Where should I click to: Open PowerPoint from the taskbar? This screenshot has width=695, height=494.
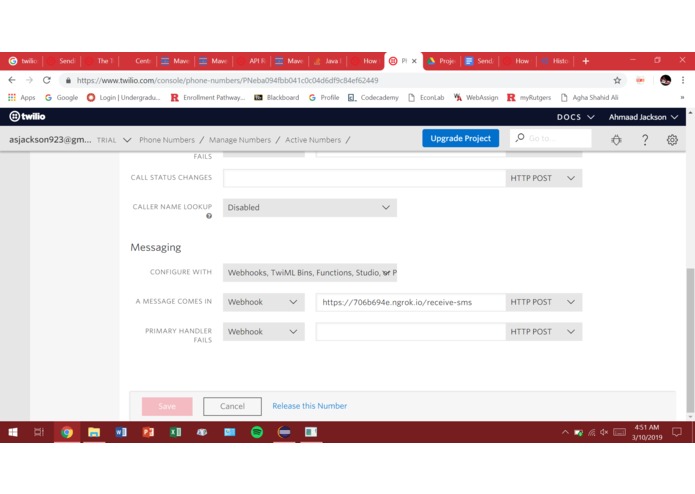point(148,432)
